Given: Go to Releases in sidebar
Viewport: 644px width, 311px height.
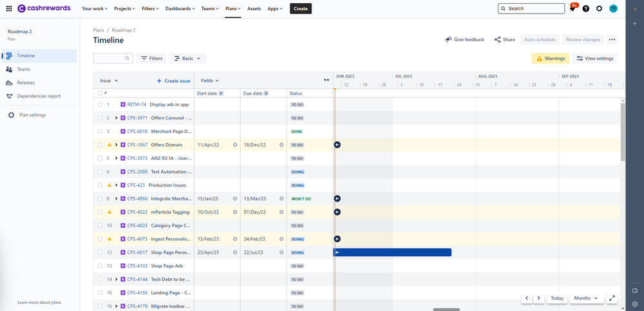Looking at the screenshot, I should 26,83.
